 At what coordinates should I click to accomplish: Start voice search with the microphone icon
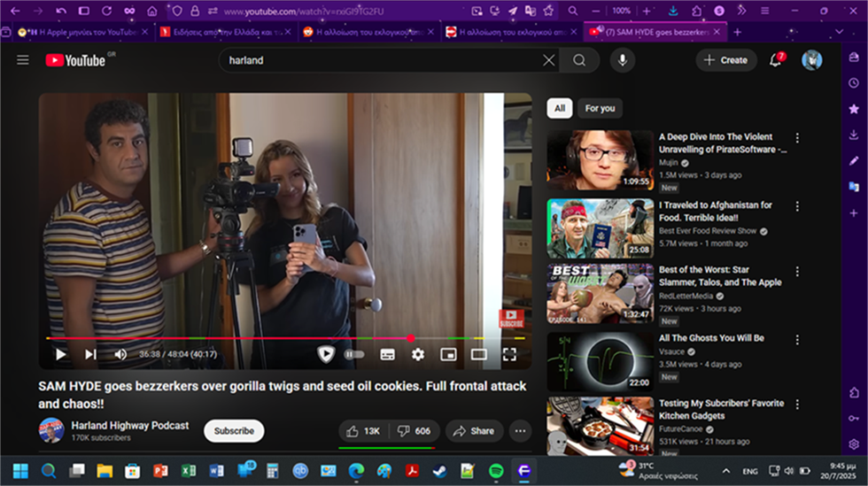[x=622, y=60]
